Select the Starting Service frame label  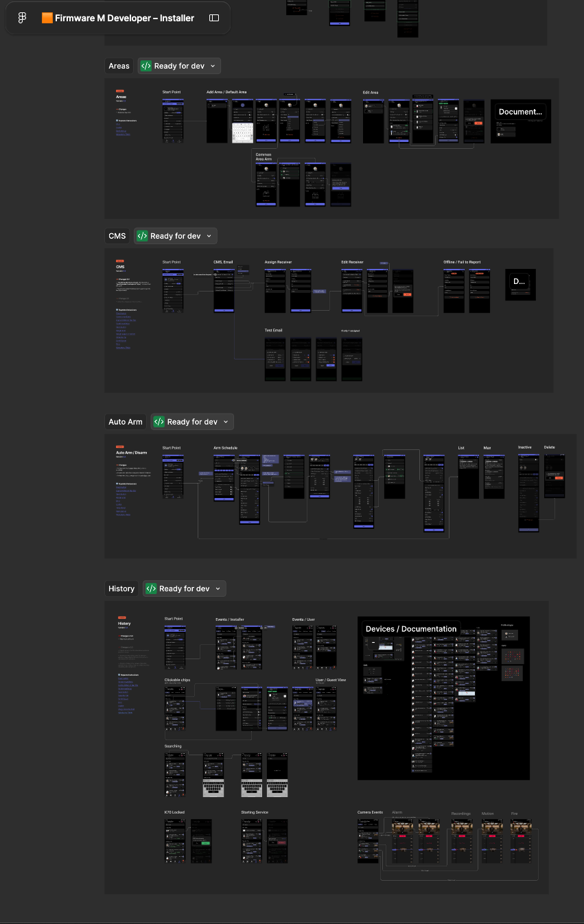pyautogui.click(x=255, y=812)
